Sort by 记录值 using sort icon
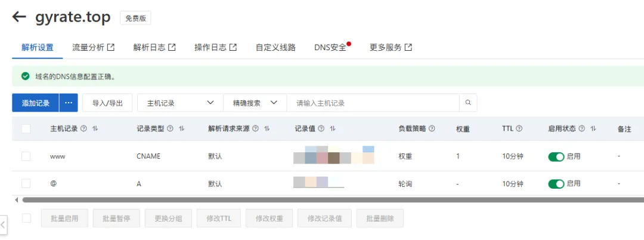The height and width of the screenshot is (240, 644). click(333, 128)
